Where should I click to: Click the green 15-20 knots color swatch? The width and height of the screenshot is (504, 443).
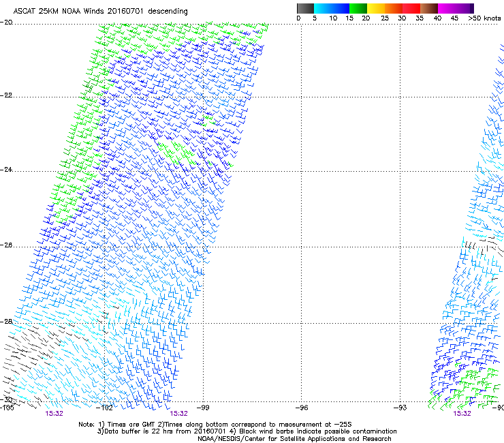(x=358, y=8)
